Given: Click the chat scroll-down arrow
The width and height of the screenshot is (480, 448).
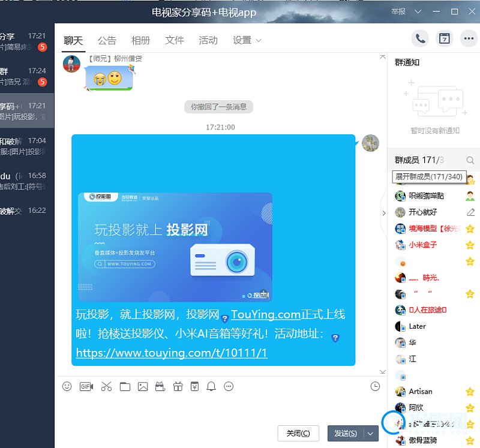Looking at the screenshot, I should 383,372.
